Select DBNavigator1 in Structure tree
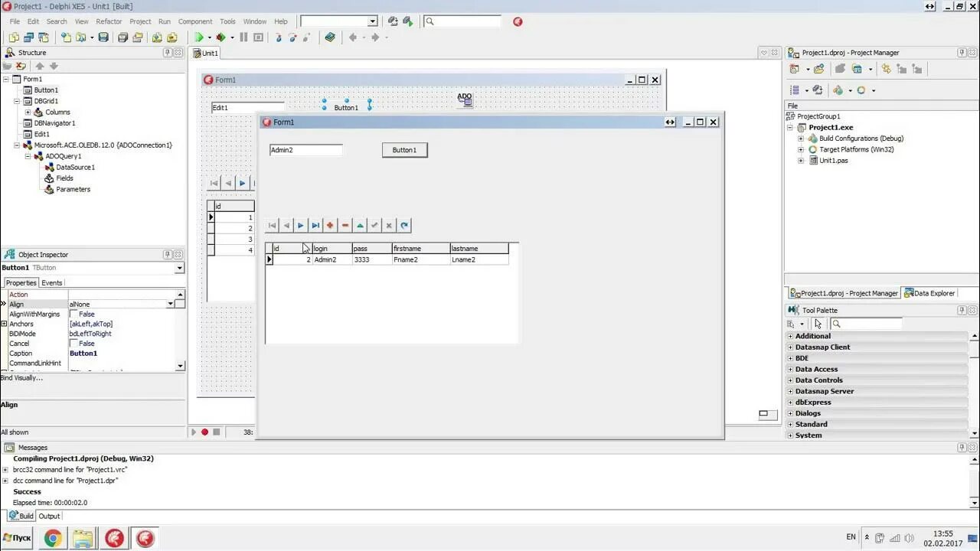 [54, 123]
